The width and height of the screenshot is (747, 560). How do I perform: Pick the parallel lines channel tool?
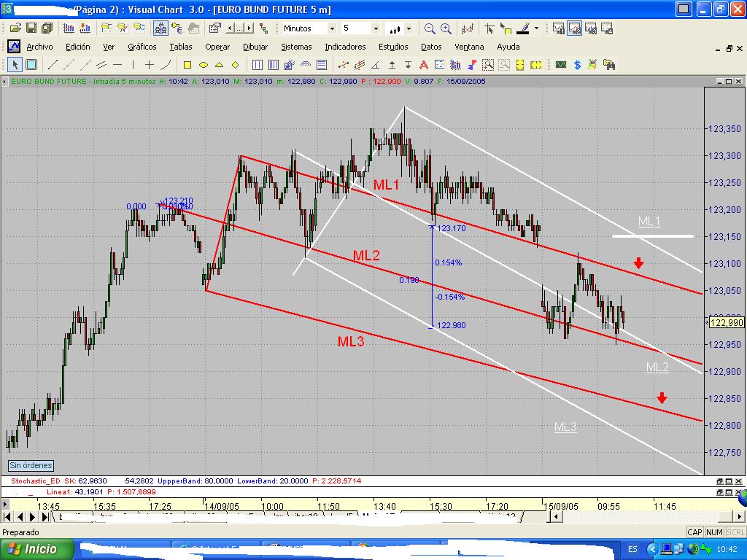(x=101, y=64)
